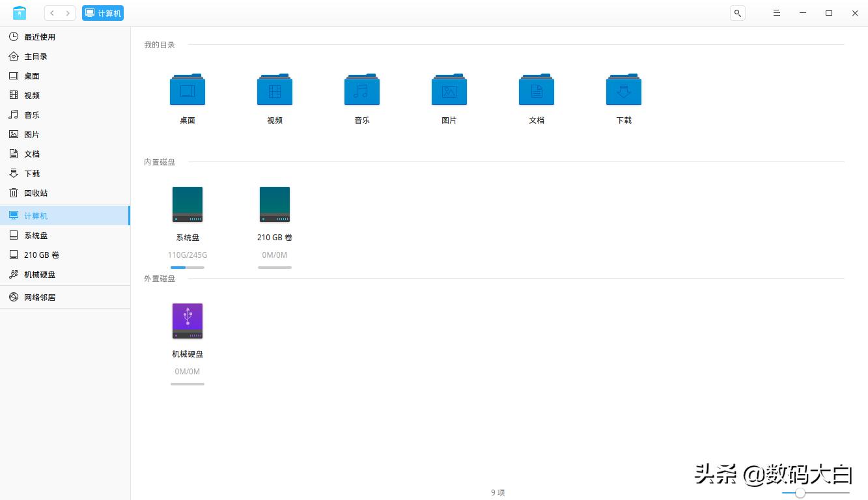The height and width of the screenshot is (500, 868).
Task: Open 网络邻居 in the sidebar
Action: tap(40, 298)
